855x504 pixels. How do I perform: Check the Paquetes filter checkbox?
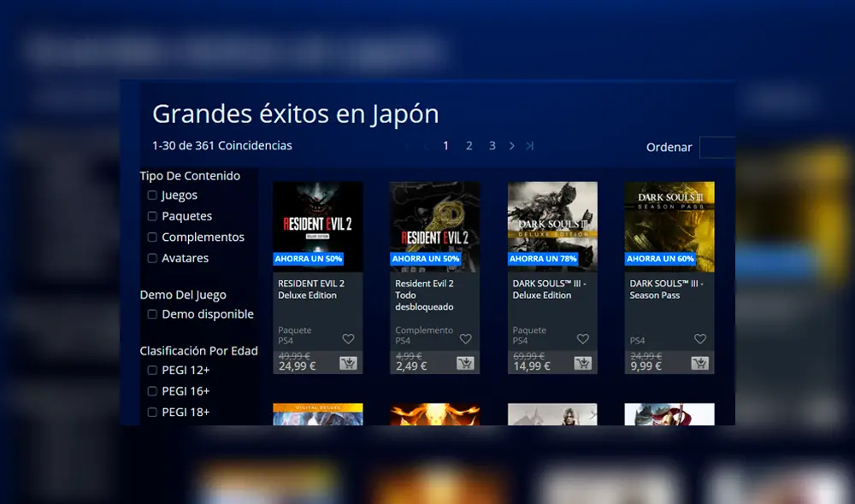click(153, 216)
